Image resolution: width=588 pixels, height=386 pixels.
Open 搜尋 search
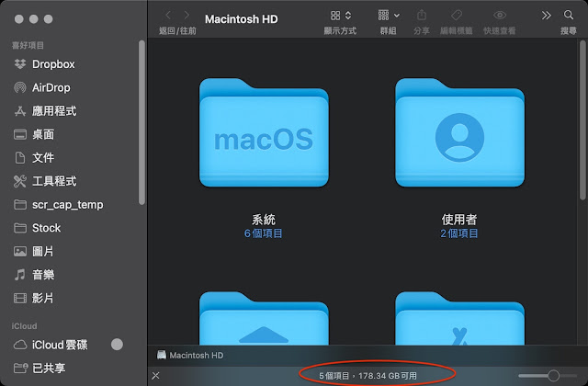(569, 15)
